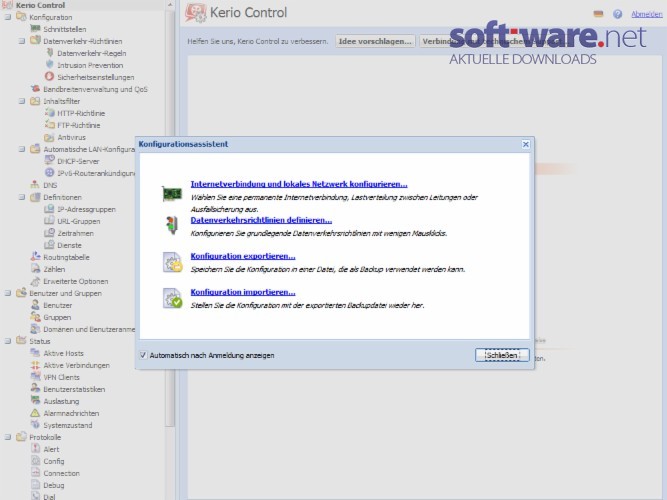Image resolution: width=667 pixels, height=500 pixels.
Task: Click the Aktive Verbindungen icon
Action: coord(35,365)
